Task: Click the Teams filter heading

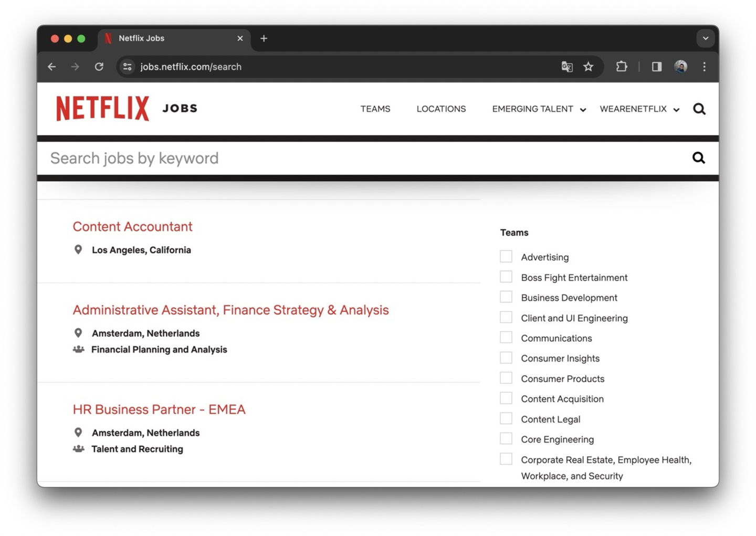Action: pos(514,233)
